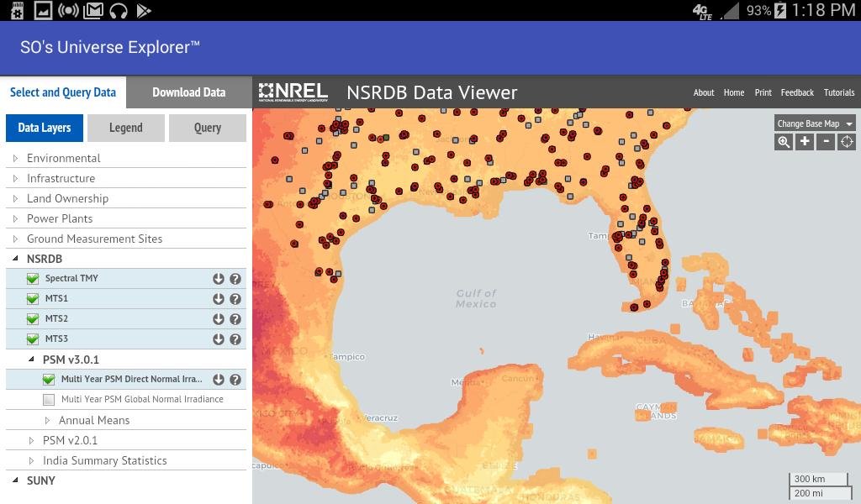Uncheck the MTS3 layer
Image resolution: width=861 pixels, height=504 pixels.
click(33, 339)
